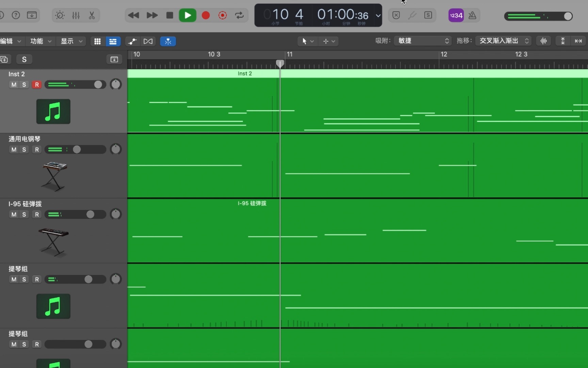Open the 显示 menu
The width and height of the screenshot is (588, 368).
pos(71,41)
